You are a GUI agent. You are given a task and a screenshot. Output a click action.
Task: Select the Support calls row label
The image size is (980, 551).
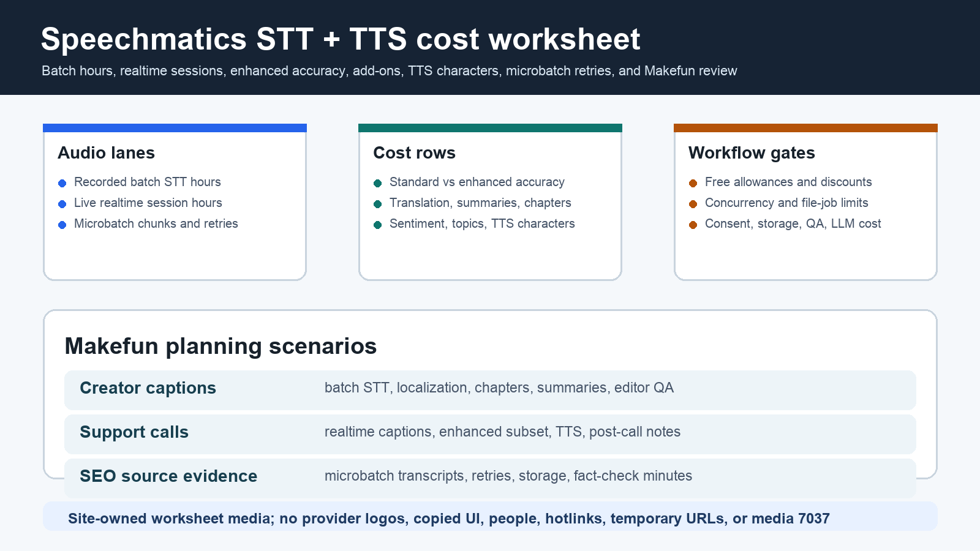[x=134, y=432]
